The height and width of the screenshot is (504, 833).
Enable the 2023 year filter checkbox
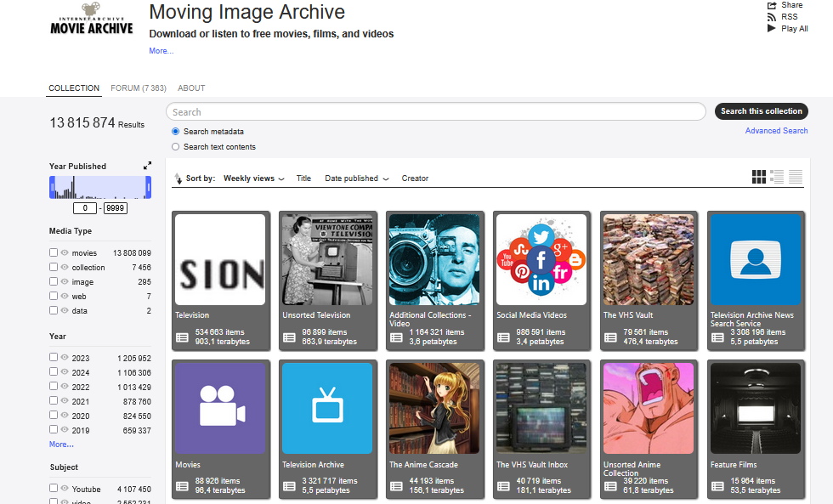(54, 358)
